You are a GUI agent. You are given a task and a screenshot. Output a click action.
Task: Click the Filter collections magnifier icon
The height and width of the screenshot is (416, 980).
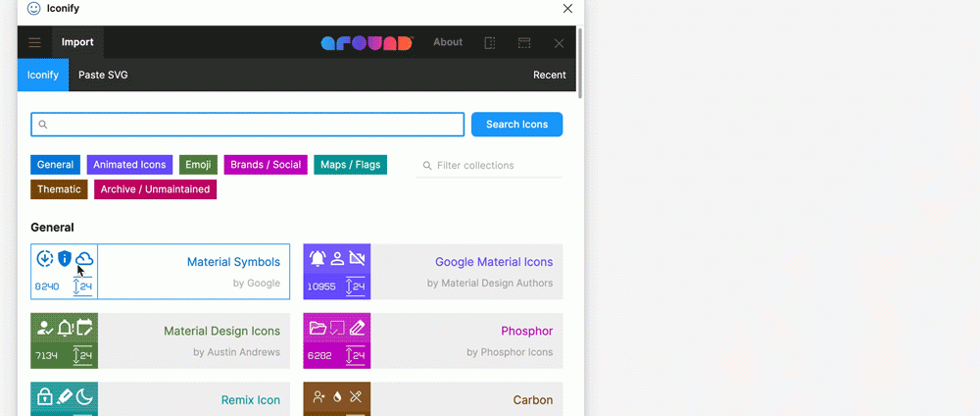[x=427, y=166]
